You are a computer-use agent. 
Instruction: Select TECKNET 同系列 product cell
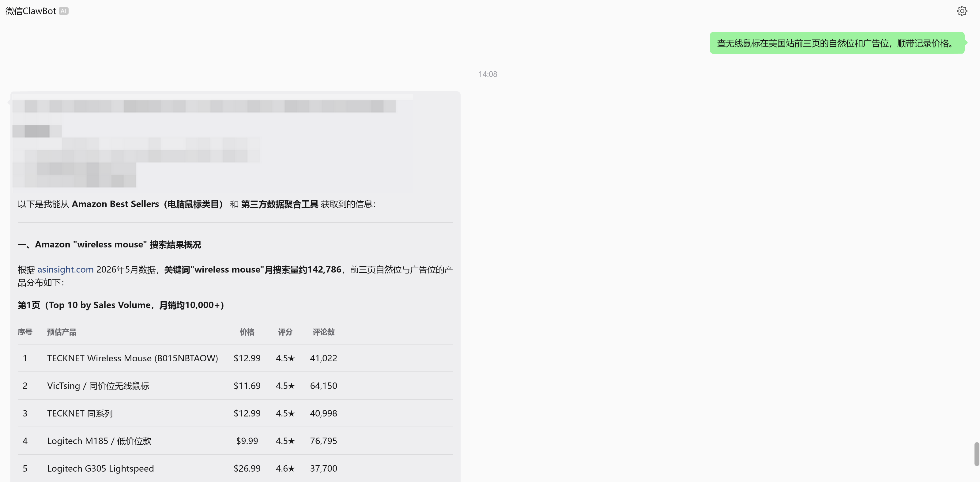pos(80,413)
